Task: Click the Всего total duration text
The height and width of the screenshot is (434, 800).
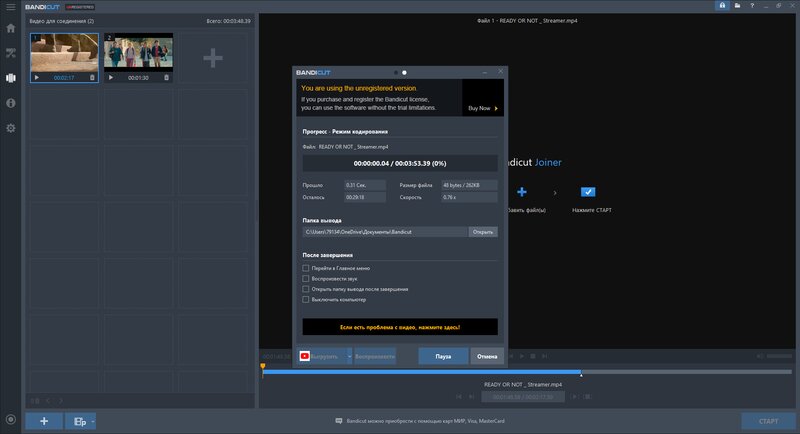Action: click(229, 21)
